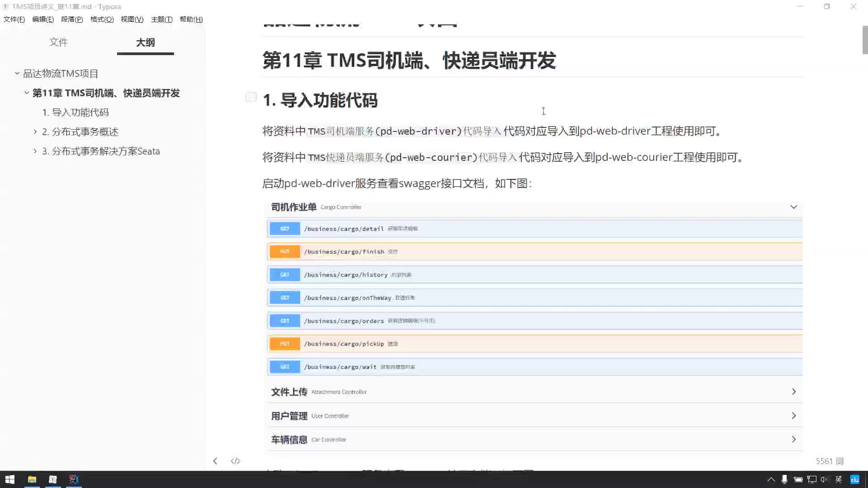Viewport: 868px width, 488px height.
Task: Toggle source code mode icon
Action: 236,461
